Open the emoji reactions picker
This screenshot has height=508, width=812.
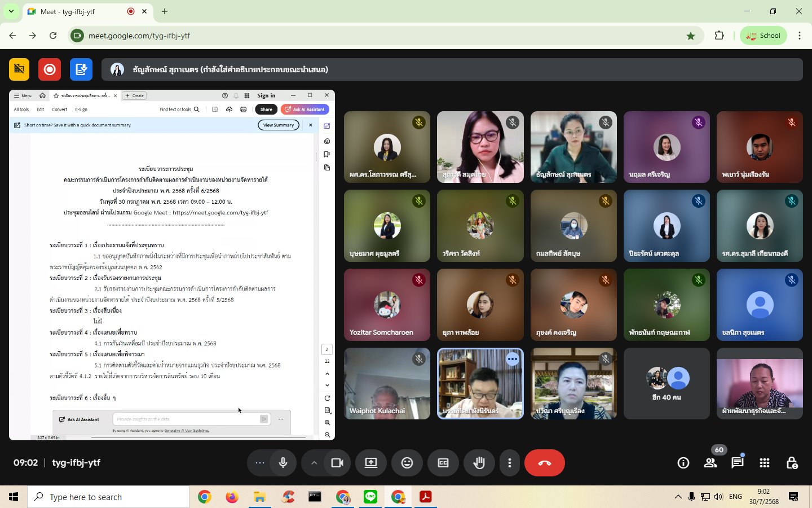[x=407, y=463]
